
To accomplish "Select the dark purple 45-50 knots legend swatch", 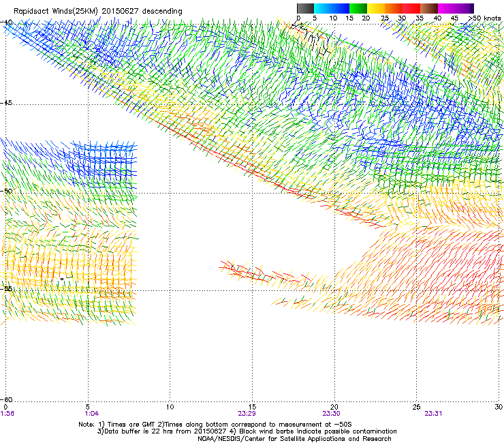I will click(464, 8).
